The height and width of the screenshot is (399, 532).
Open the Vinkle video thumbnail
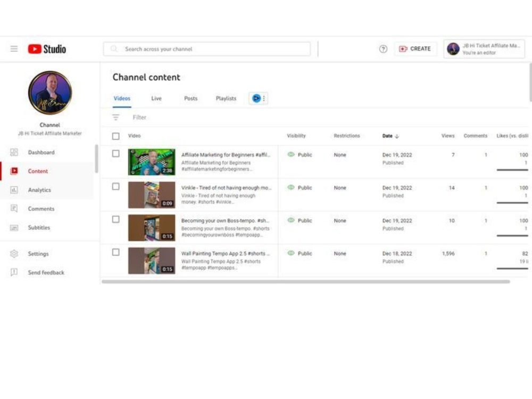pyautogui.click(x=152, y=195)
